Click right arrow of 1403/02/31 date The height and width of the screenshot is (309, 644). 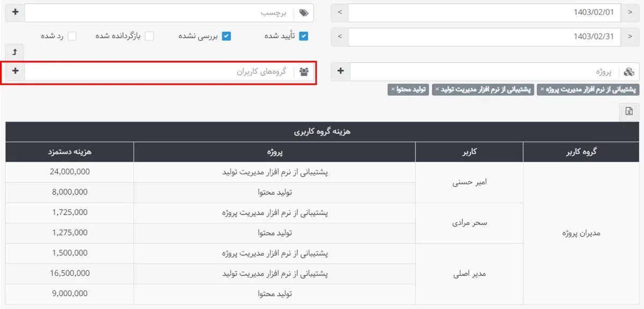coord(630,37)
